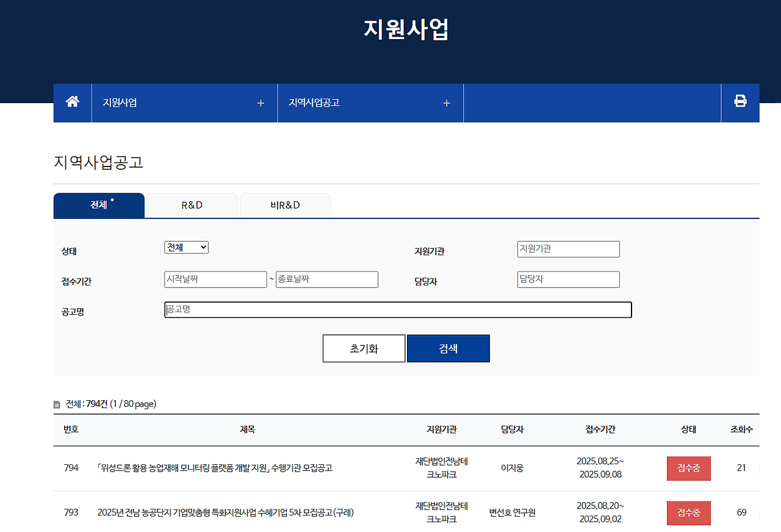Switch to the R&D tab
This screenshot has width=781, height=532.
tap(191, 205)
